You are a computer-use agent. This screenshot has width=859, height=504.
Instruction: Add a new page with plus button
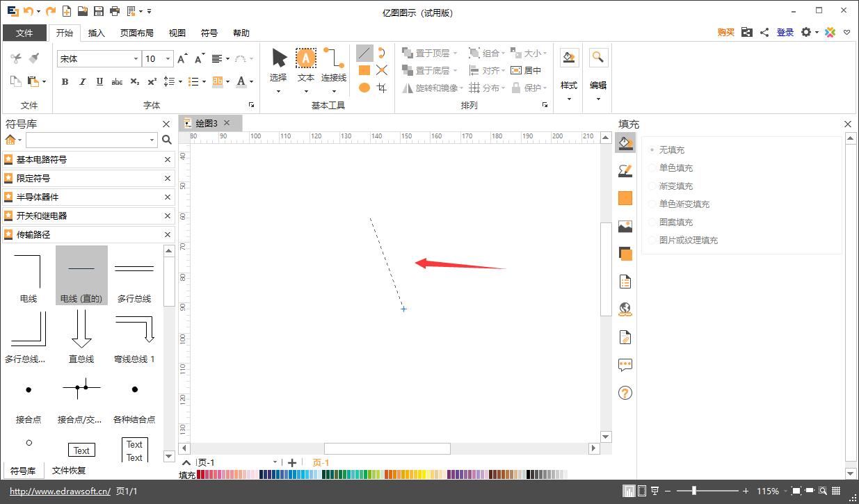[x=292, y=462]
